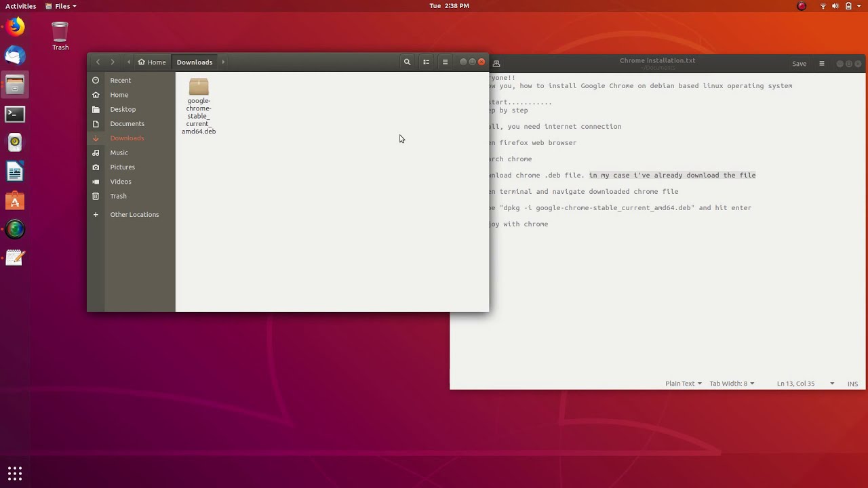Click the Wi-Fi network icon in top bar
The image size is (868, 488).
(823, 6)
